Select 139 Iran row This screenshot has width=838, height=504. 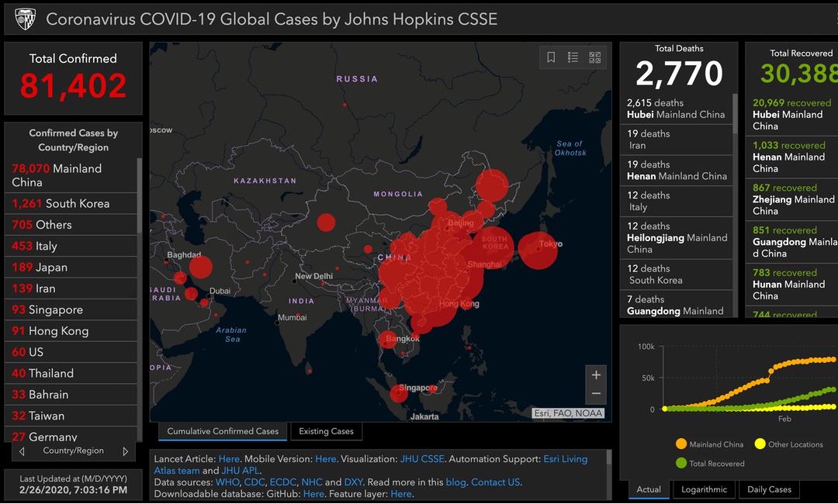pos(71,288)
